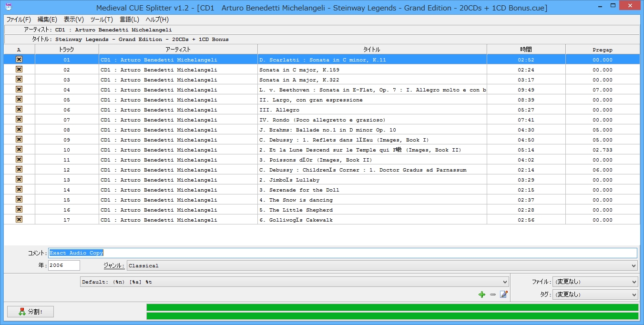Open the ファイル(F) menu
The width and height of the screenshot is (644, 325).
(x=19, y=20)
